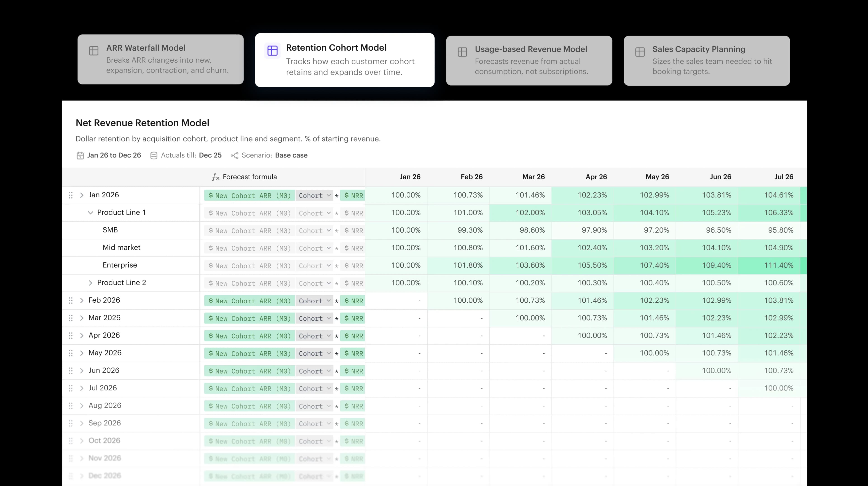Expand the Mar 2026 cohort row
868x486 pixels.
(x=82, y=318)
